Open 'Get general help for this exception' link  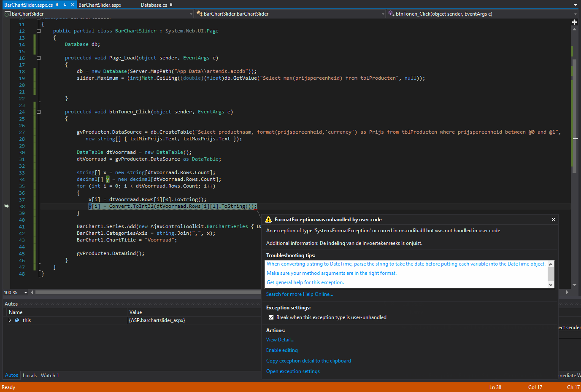[x=305, y=282]
